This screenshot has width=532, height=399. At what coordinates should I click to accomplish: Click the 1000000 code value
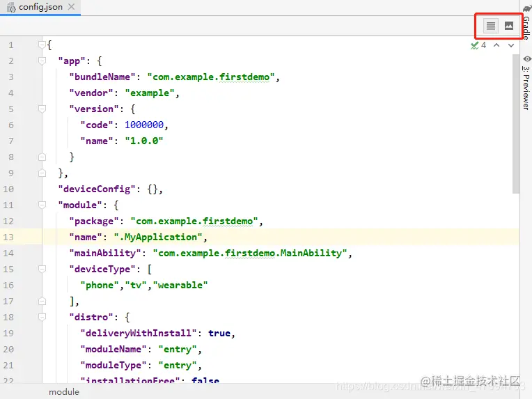144,125
